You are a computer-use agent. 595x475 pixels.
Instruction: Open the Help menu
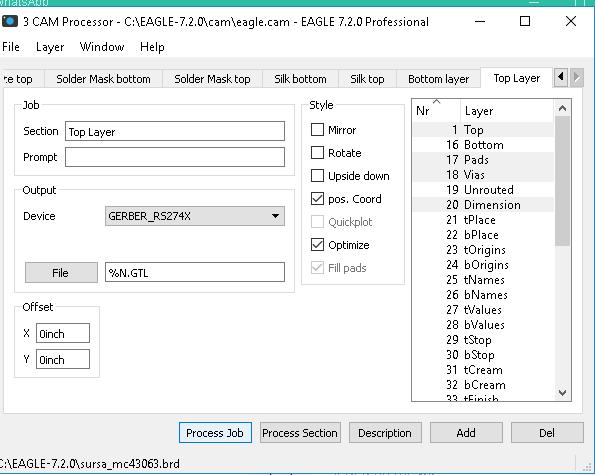[x=152, y=47]
